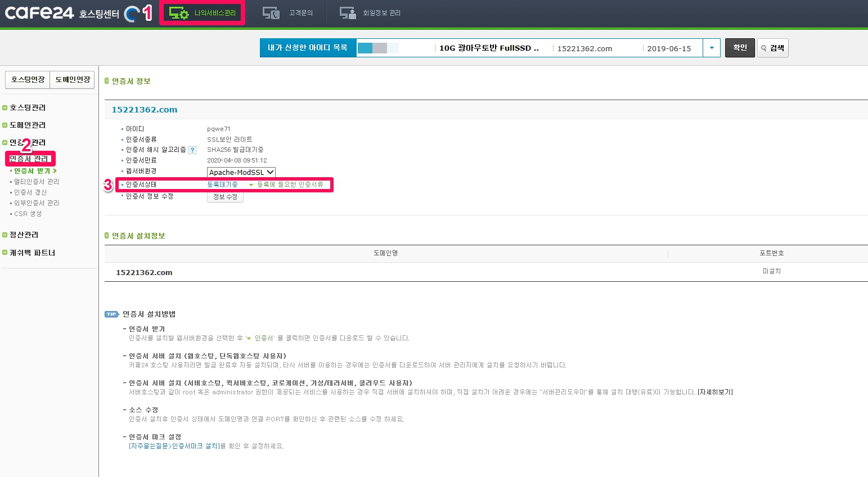Switch to the 도메인연장 tab
The width and height of the screenshot is (868, 477).
tap(73, 80)
